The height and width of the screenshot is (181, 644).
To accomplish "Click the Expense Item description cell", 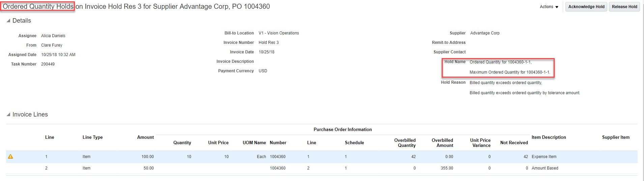I will coord(544,157).
